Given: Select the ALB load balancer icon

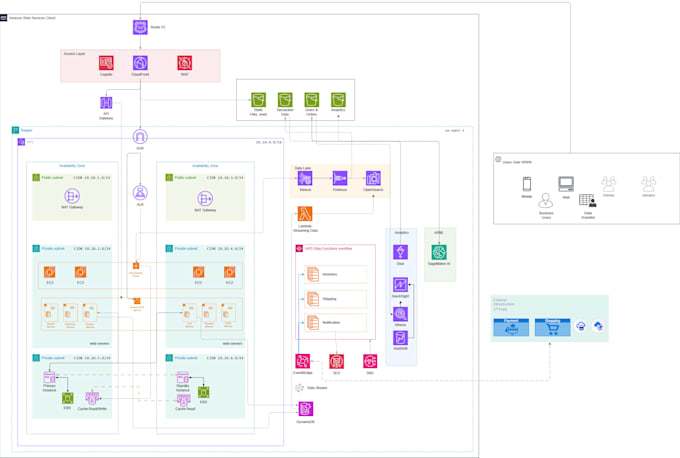Looking at the screenshot, I should [x=140, y=193].
